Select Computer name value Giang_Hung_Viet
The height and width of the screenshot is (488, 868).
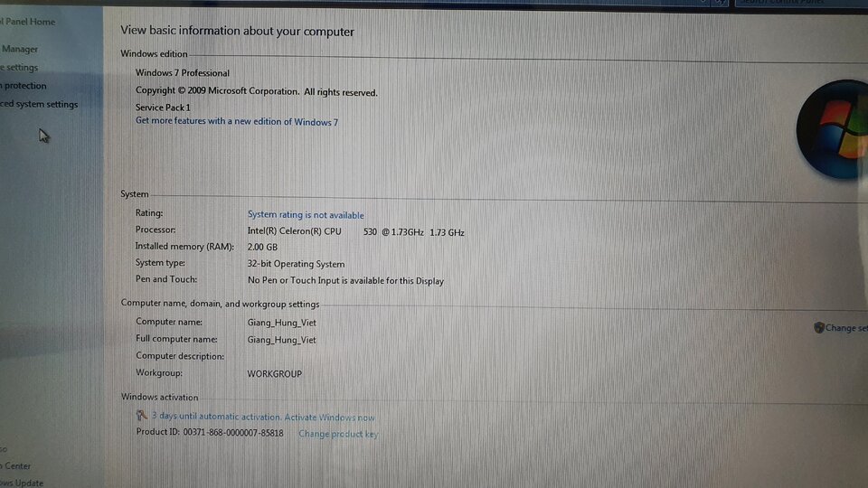coord(282,323)
